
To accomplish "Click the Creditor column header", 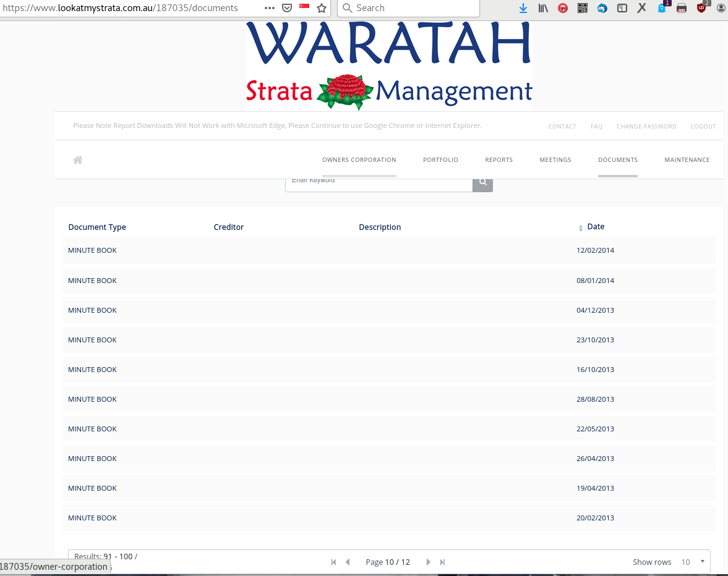I will [228, 227].
